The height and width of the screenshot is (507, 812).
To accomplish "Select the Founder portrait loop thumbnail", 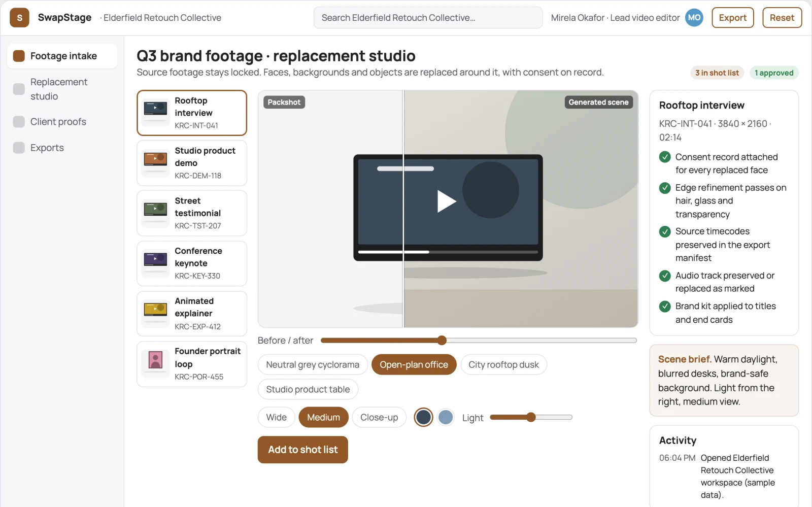I will click(155, 364).
